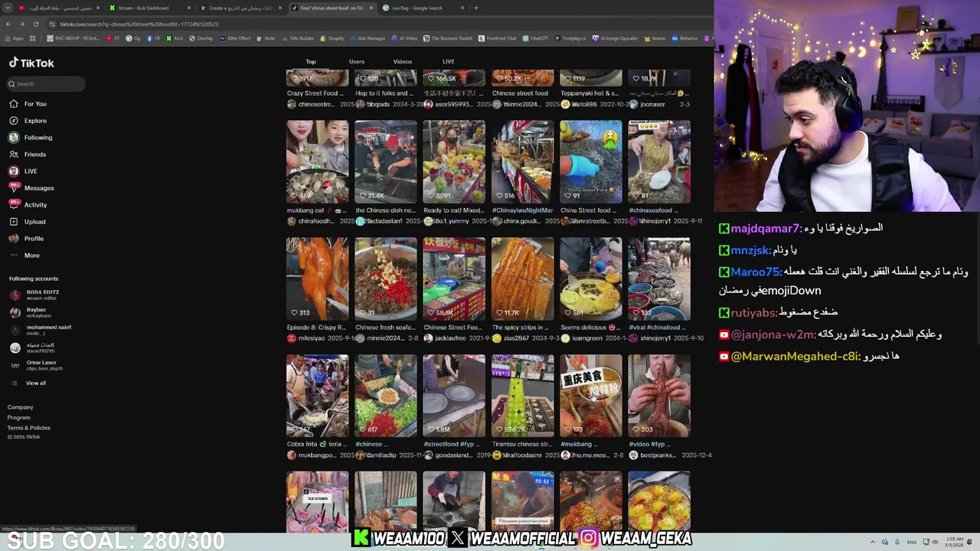Open octopus #video #fyp thumbnail with 203 likes
Screen dimensions: 980x551
[659, 396]
